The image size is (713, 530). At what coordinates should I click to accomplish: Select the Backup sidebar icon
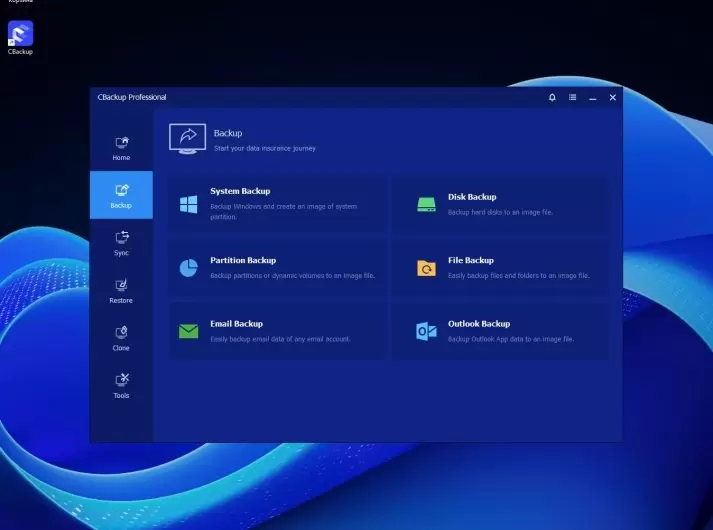(x=121, y=190)
